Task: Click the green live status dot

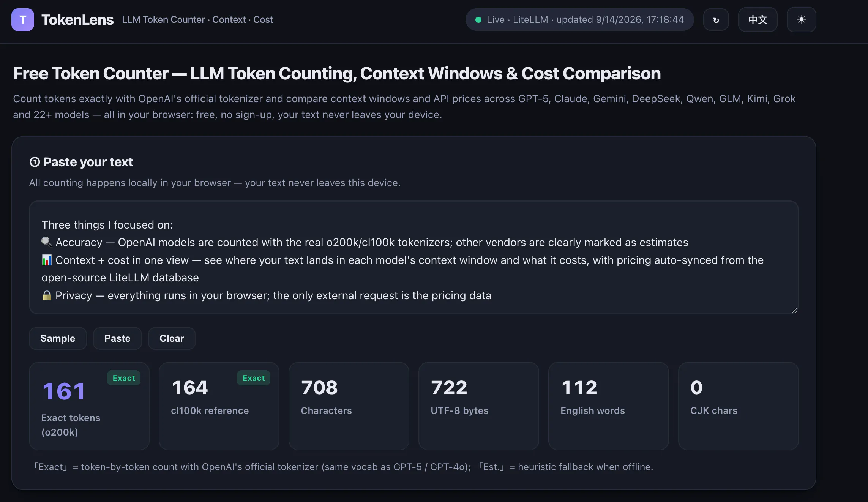Action: pos(478,20)
